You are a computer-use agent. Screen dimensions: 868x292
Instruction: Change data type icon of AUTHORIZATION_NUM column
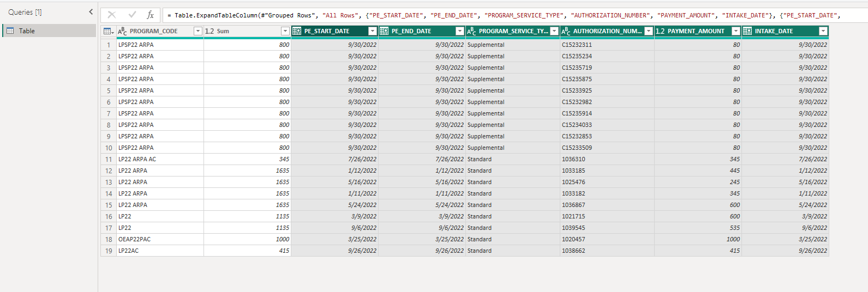tap(566, 31)
